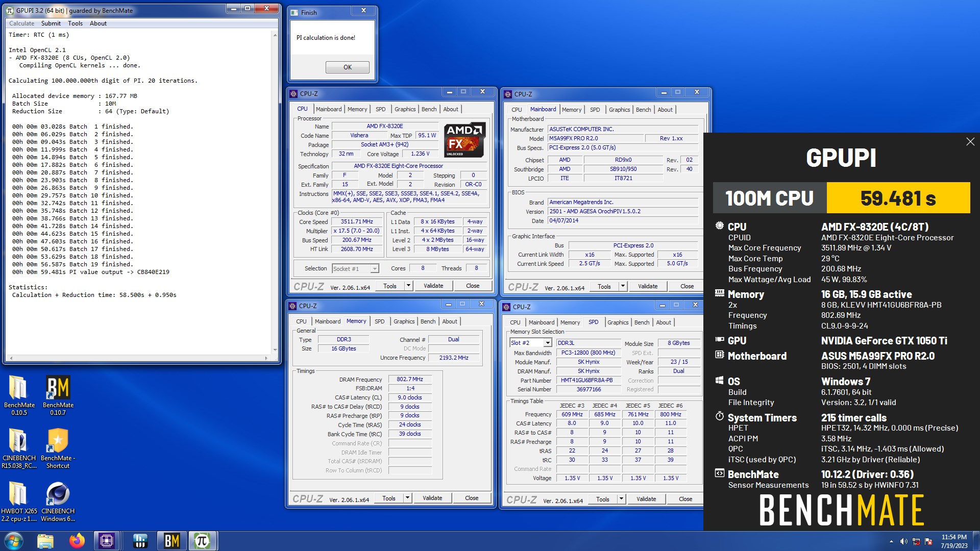Click the System Timers clock icon

720,417
